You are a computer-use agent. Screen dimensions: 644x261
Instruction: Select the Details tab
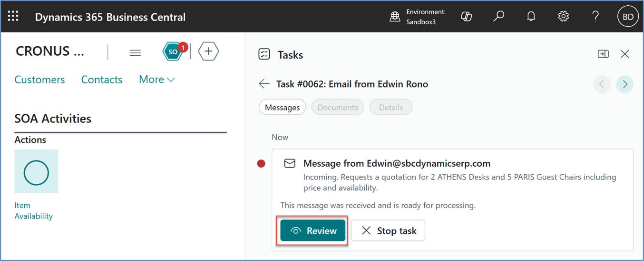391,107
